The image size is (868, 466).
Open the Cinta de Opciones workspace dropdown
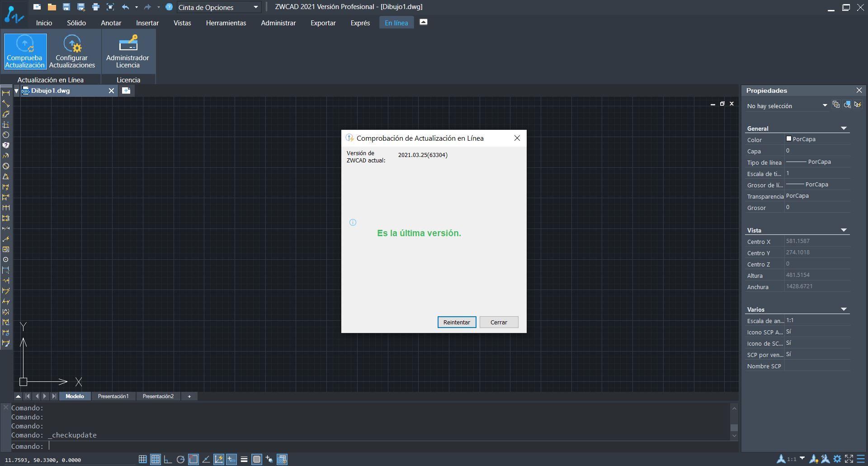255,7
